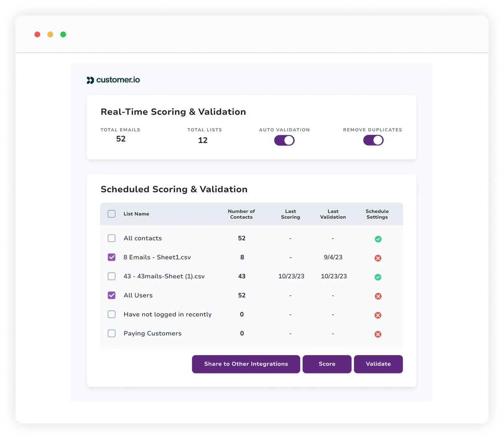Select the All contacts checkbox
Image resolution: width=504 pixels, height=439 pixels.
[112, 238]
